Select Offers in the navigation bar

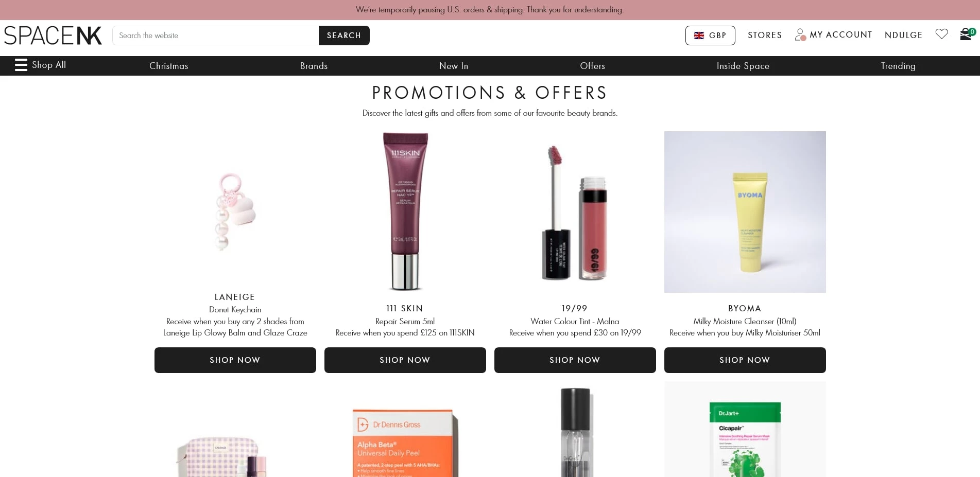592,66
